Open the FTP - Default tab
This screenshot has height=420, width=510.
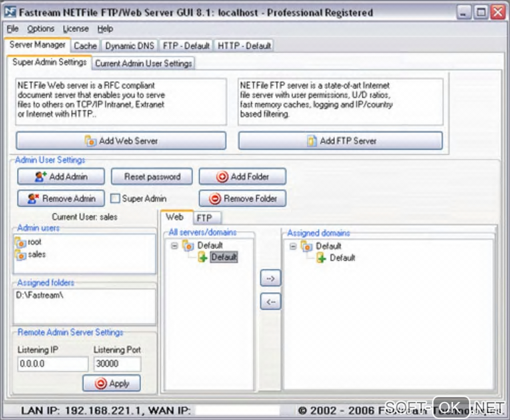(186, 45)
